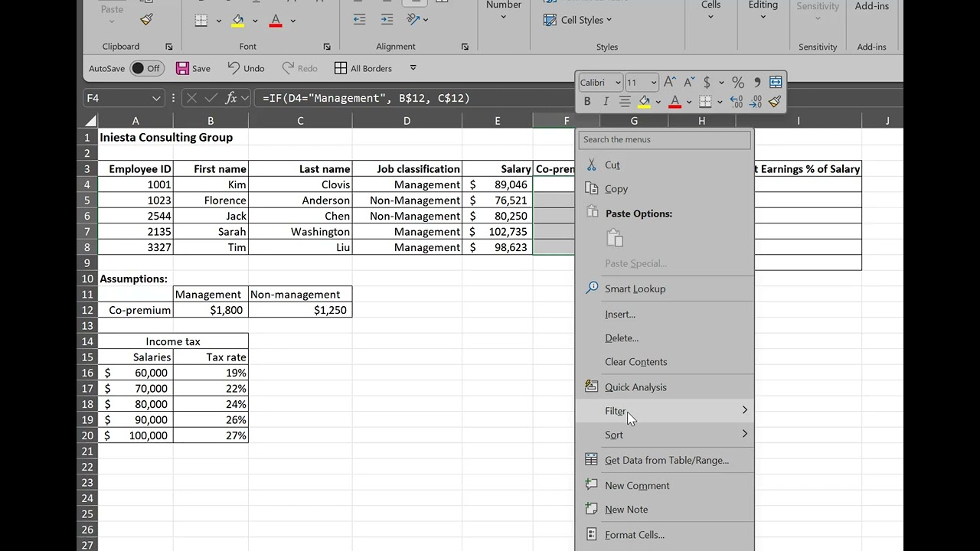This screenshot has width=980, height=551.
Task: Apply Percent Style in mini toolbar
Action: coord(738,82)
